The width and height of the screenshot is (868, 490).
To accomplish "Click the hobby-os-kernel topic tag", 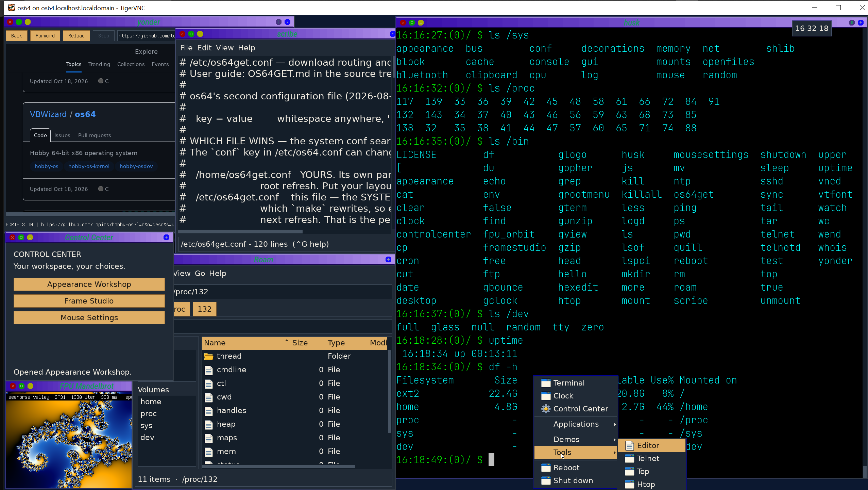I will point(89,166).
